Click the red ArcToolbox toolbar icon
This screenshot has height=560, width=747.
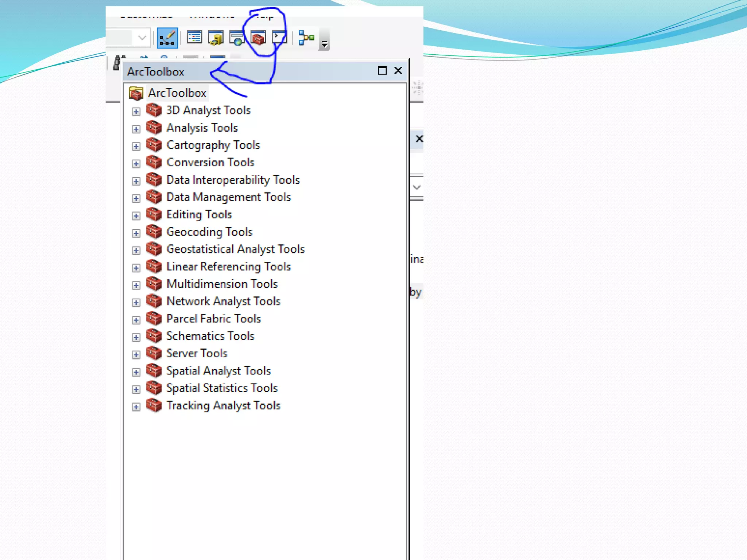[258, 38]
